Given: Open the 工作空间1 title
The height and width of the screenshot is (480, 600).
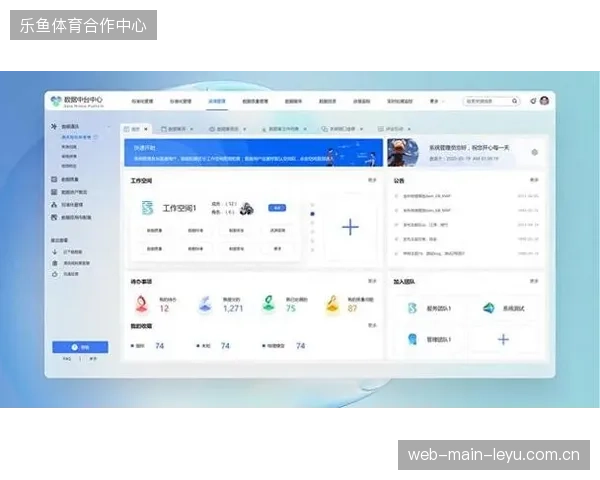Looking at the screenshot, I should (x=179, y=208).
